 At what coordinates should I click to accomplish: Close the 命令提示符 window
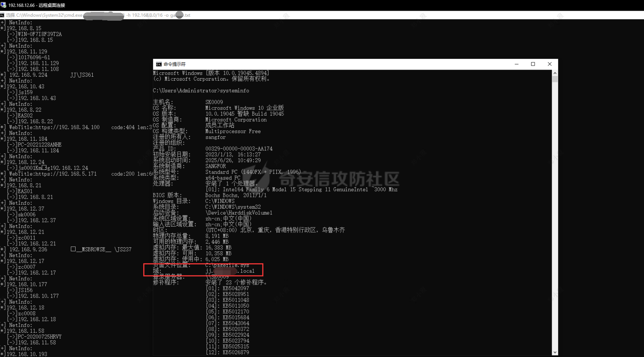(550, 64)
